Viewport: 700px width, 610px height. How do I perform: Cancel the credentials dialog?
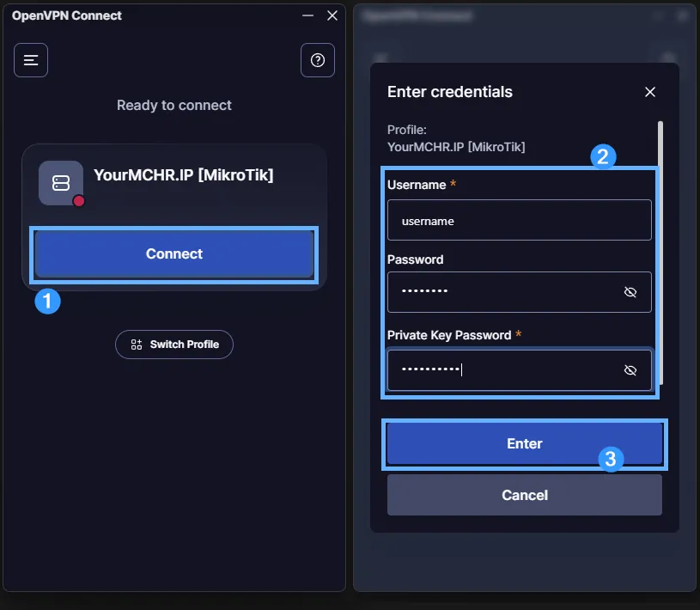click(525, 495)
